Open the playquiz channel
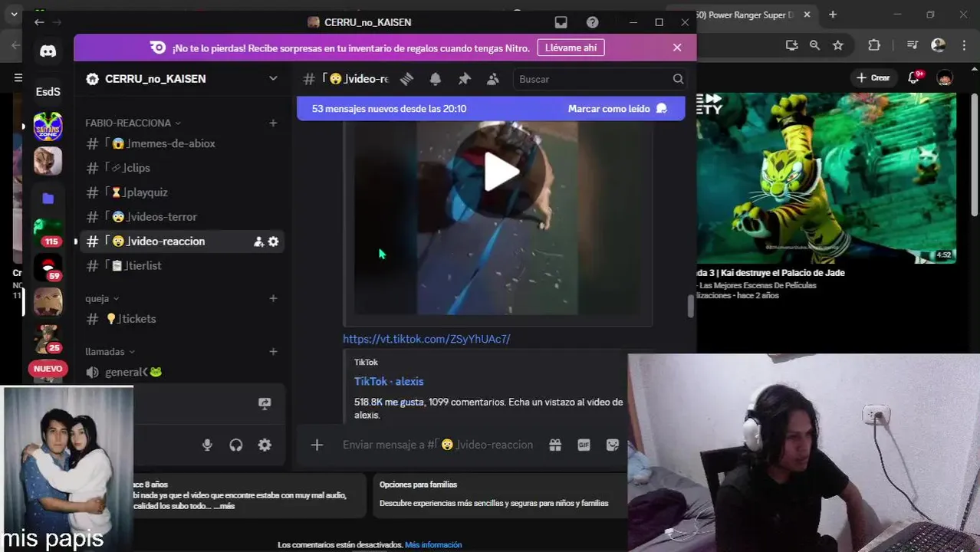The width and height of the screenshot is (980, 552). pos(182,192)
